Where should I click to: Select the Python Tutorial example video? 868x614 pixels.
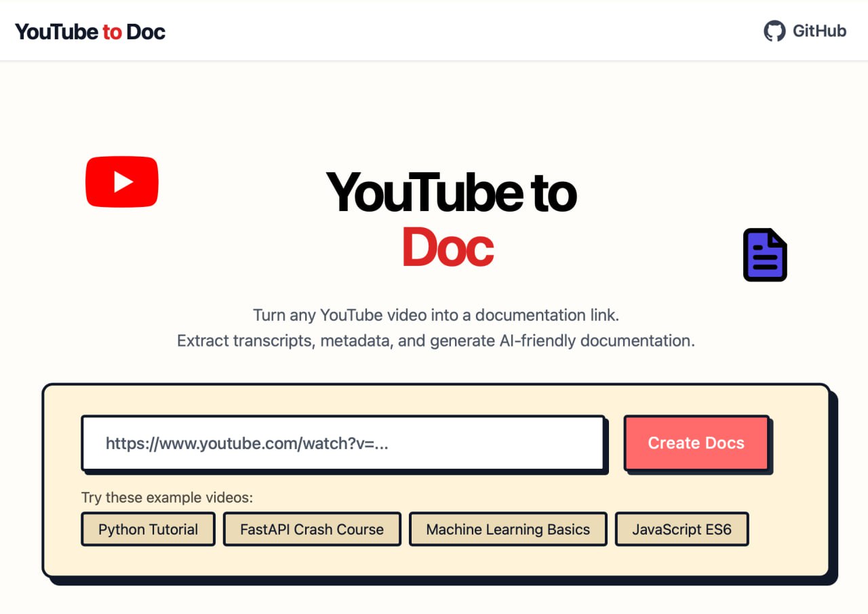(148, 529)
